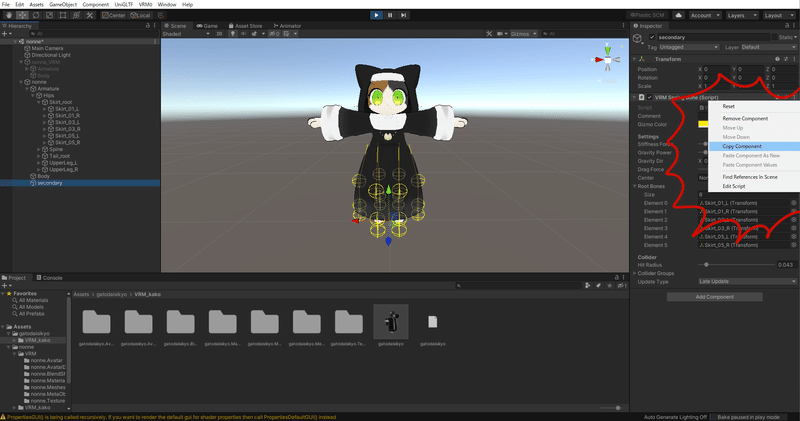800x421 pixels.
Task: Open the cloud services icon
Action: point(678,15)
